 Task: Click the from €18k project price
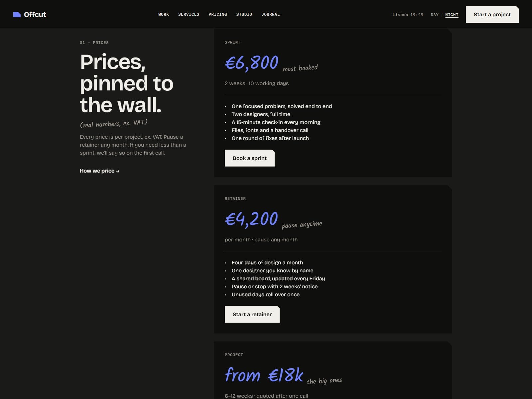click(264, 375)
